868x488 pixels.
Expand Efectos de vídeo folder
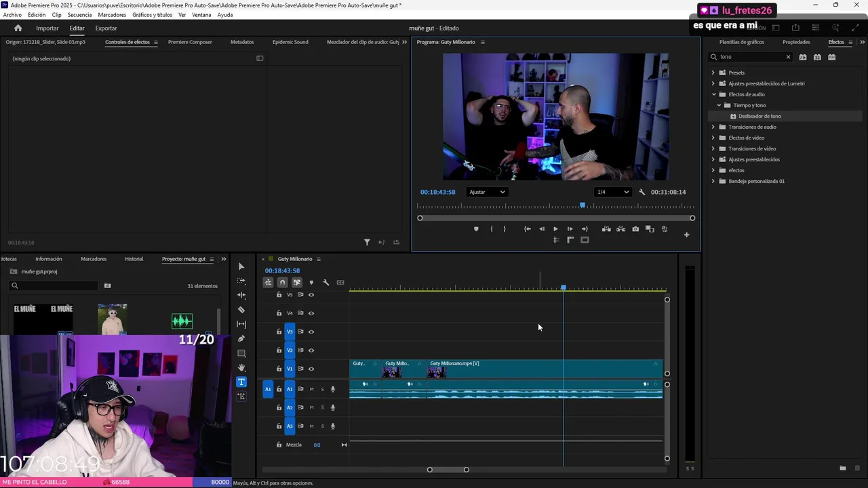[713, 138]
